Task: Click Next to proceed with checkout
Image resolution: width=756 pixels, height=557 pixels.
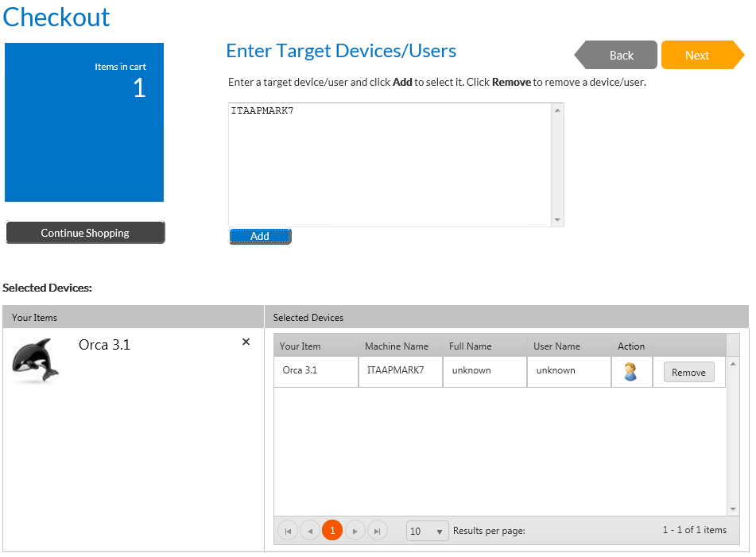Action: [699, 55]
